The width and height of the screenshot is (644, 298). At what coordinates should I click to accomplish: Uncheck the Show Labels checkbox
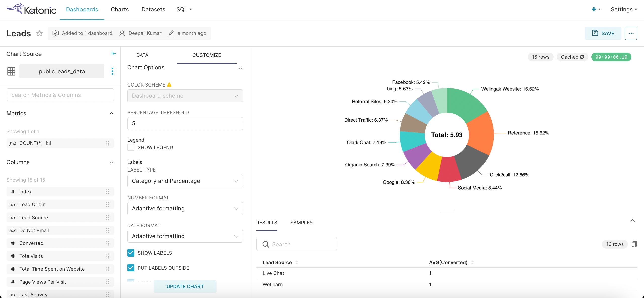tap(131, 253)
